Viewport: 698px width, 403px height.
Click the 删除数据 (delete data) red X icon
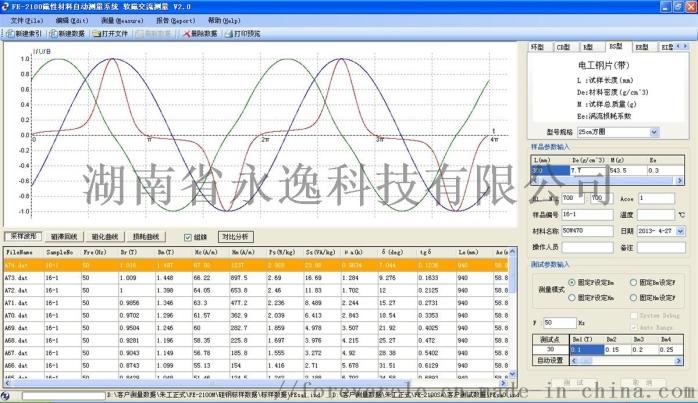click(x=187, y=34)
